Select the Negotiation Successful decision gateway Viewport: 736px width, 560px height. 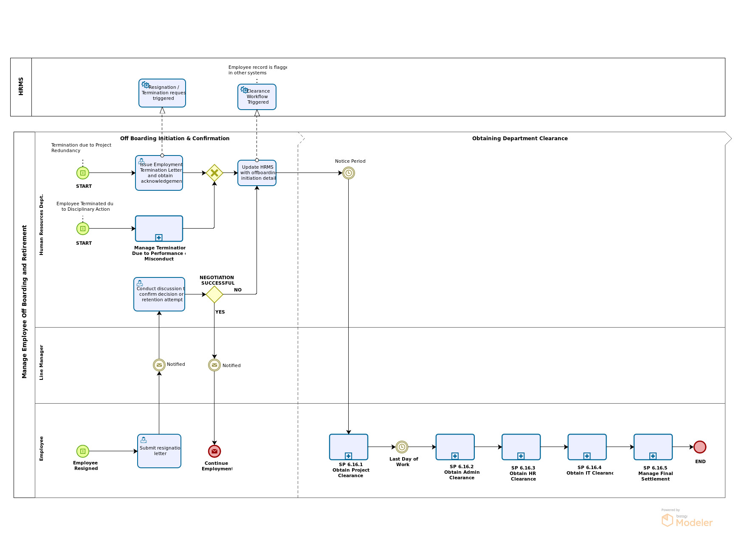[x=214, y=294]
